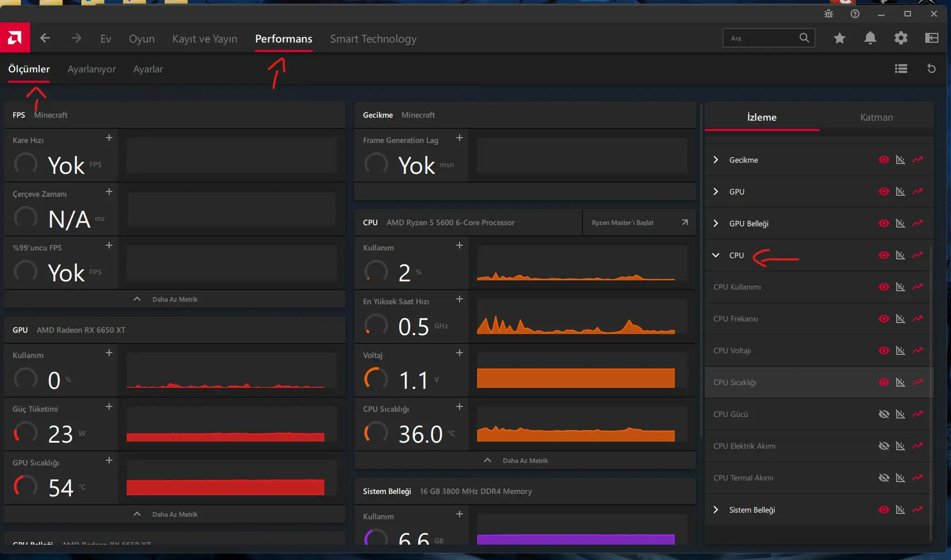Screen dimensions: 951x560
Task: Show CPU Elektrik Akımı with its crossed eye
Action: coord(884,446)
